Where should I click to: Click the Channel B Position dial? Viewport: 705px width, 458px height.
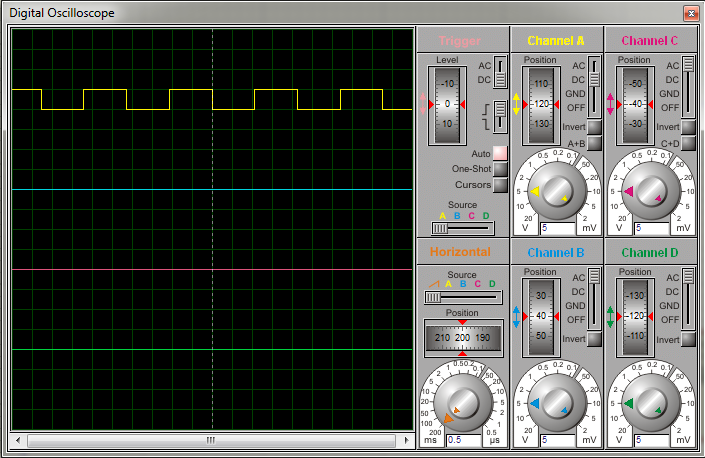[541, 317]
